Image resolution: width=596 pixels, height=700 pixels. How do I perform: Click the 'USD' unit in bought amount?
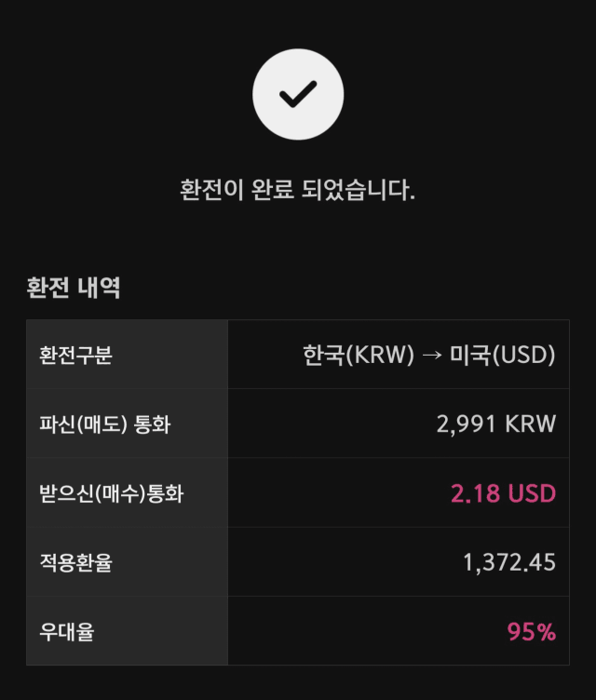click(532, 493)
